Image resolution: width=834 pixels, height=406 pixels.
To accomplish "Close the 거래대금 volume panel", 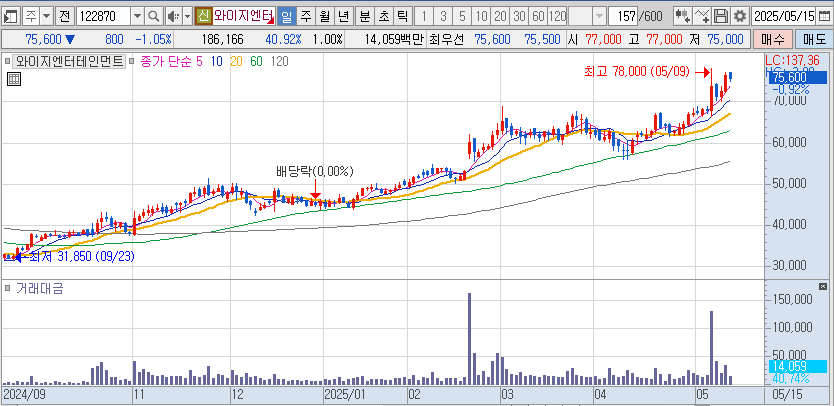I will (x=823, y=287).
